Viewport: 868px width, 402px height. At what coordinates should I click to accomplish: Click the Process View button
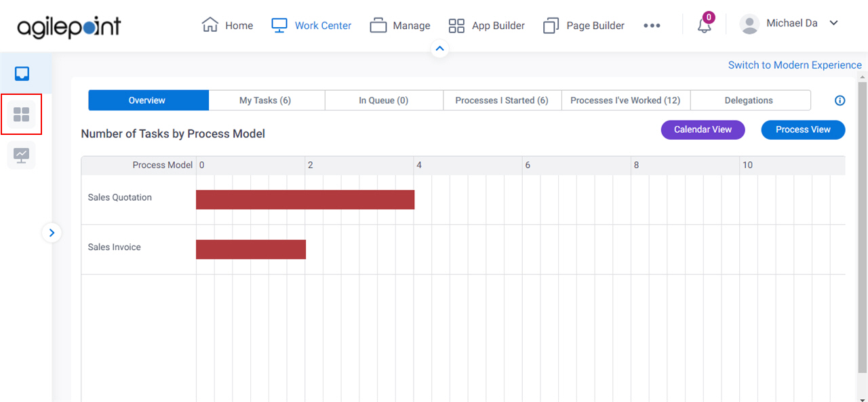[x=803, y=129]
